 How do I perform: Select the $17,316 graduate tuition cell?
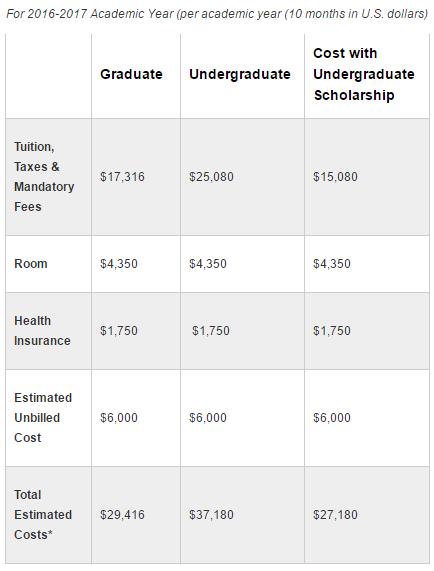pyautogui.click(x=122, y=177)
